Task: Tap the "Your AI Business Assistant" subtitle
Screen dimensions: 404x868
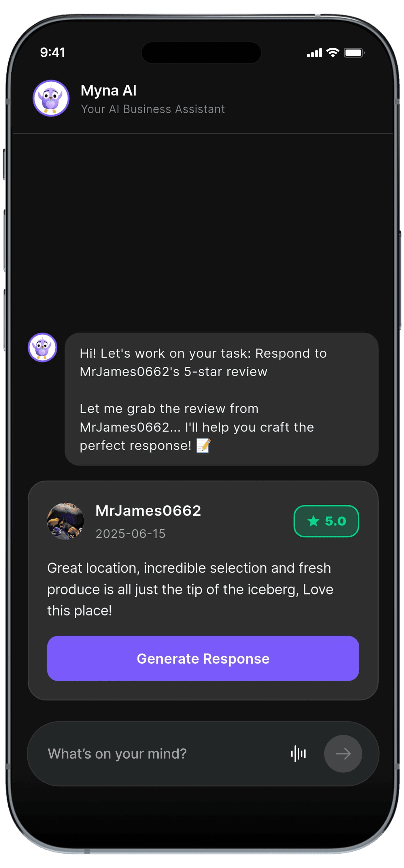Action: click(x=153, y=109)
